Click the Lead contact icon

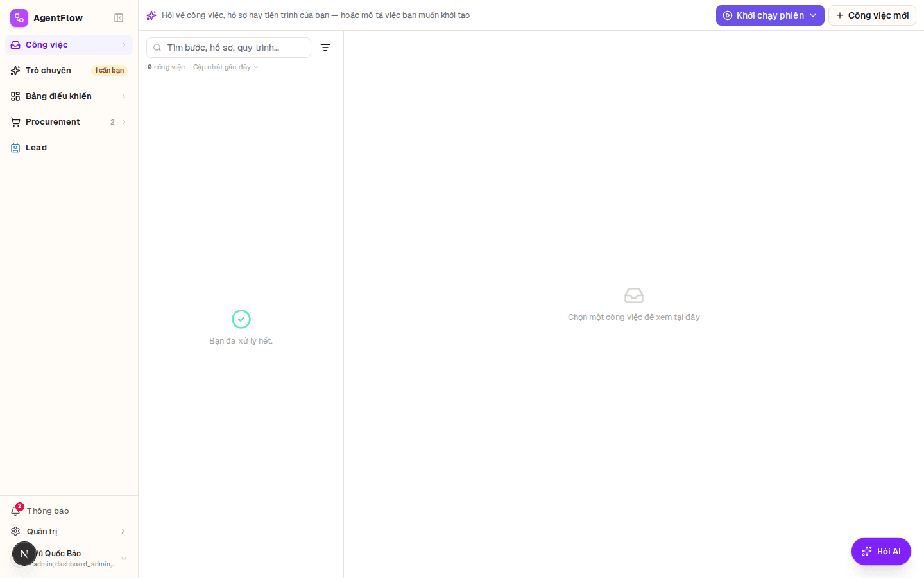(x=15, y=148)
